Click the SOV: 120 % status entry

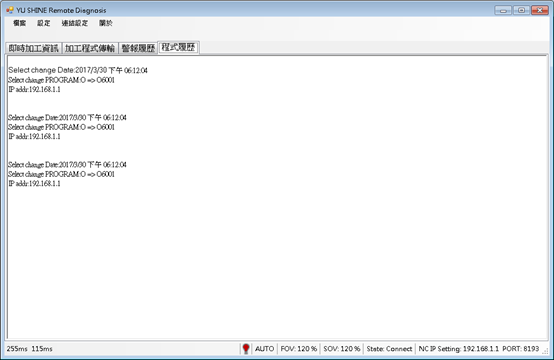(x=342, y=349)
